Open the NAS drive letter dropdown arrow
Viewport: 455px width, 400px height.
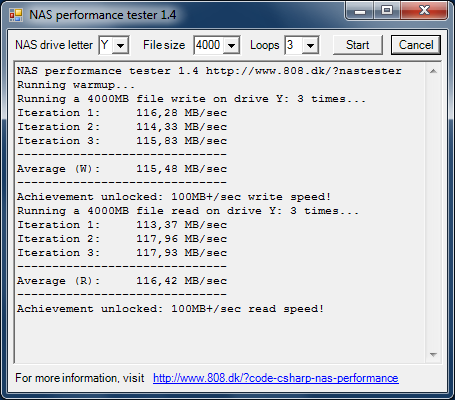[120, 45]
